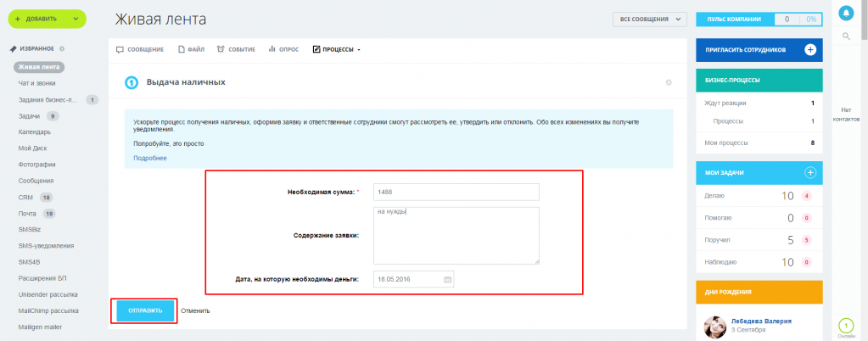This screenshot has width=868, height=341.
Task: Open Чат и звонки in sidebar
Action: point(37,84)
